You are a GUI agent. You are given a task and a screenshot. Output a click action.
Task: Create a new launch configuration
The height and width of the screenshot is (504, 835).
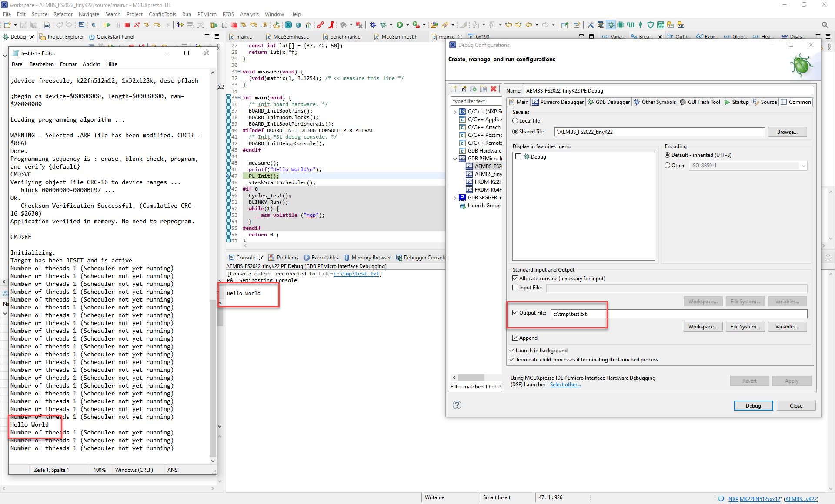(x=454, y=89)
